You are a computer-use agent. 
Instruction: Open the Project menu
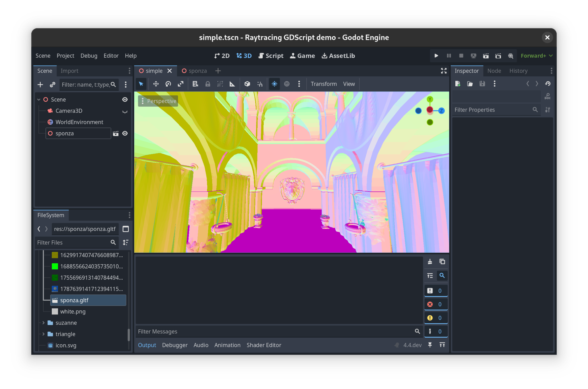[x=65, y=56]
